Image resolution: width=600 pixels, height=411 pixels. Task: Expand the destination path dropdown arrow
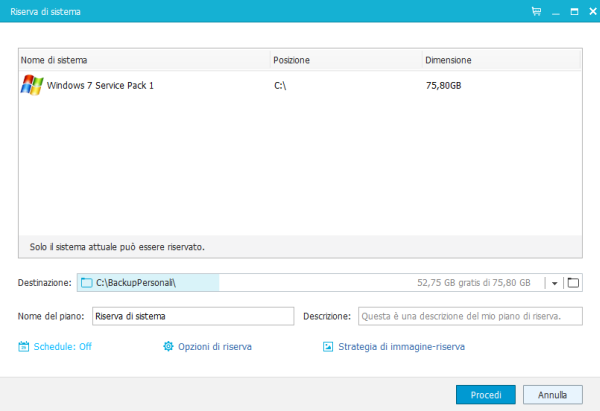tap(554, 283)
